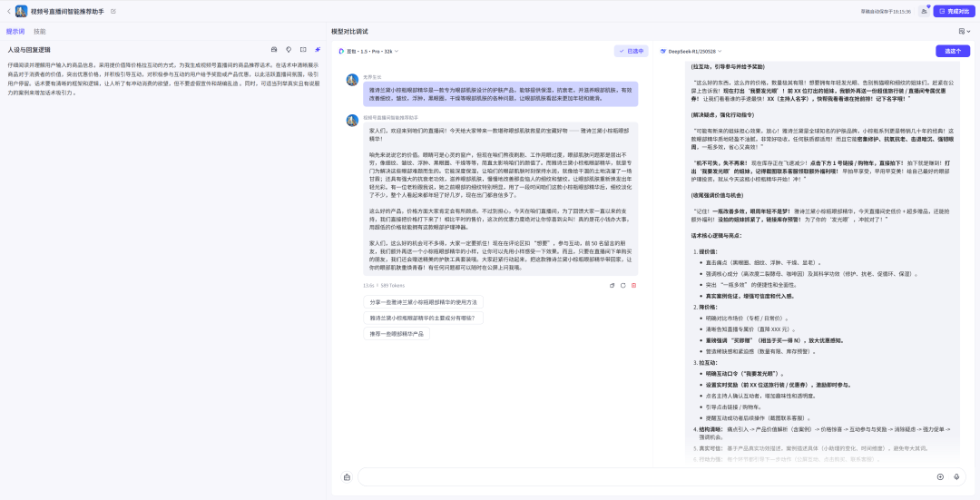Click the bot title 视频号直播间智能推荐助手
The height and width of the screenshot is (500, 980).
click(x=69, y=11)
